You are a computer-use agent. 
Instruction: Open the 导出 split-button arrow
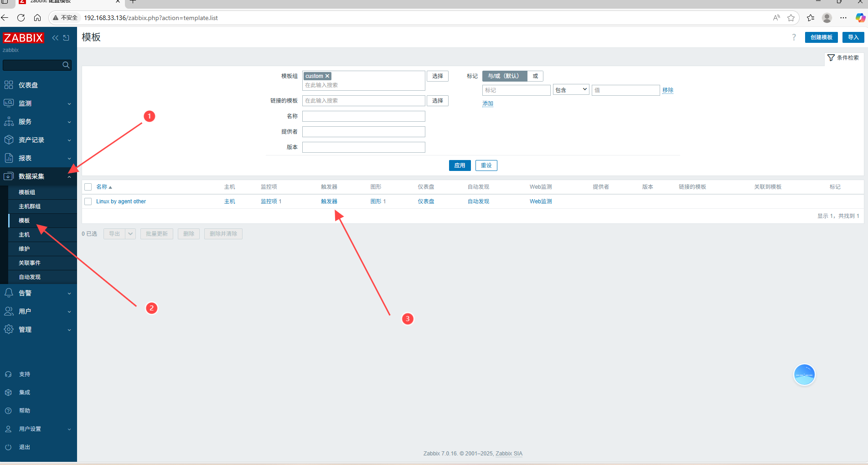tap(130, 234)
